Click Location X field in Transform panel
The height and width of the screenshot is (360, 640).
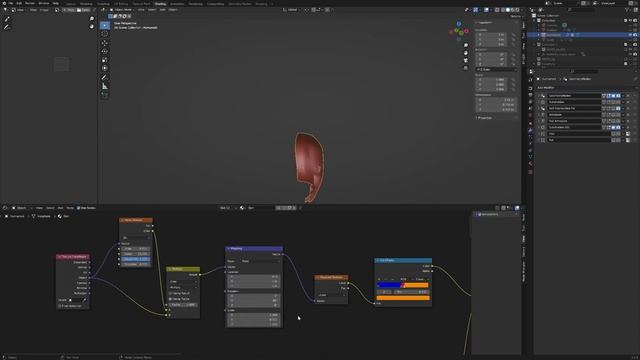491,35
